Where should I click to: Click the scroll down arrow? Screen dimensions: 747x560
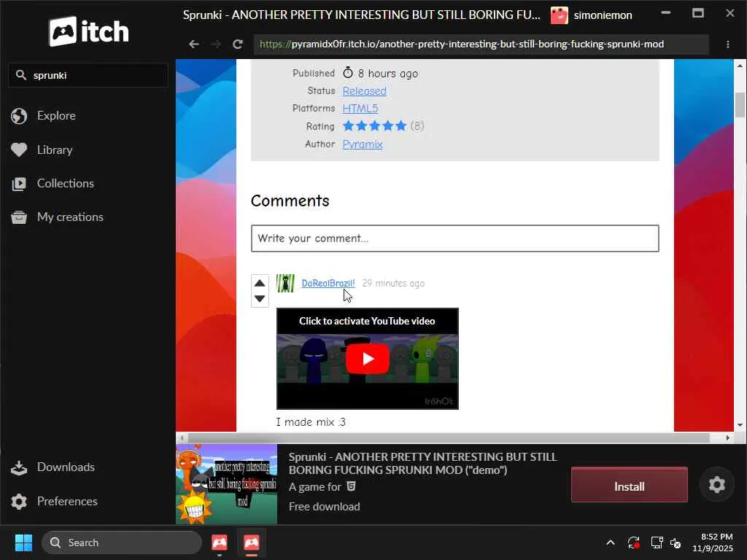tap(740, 425)
